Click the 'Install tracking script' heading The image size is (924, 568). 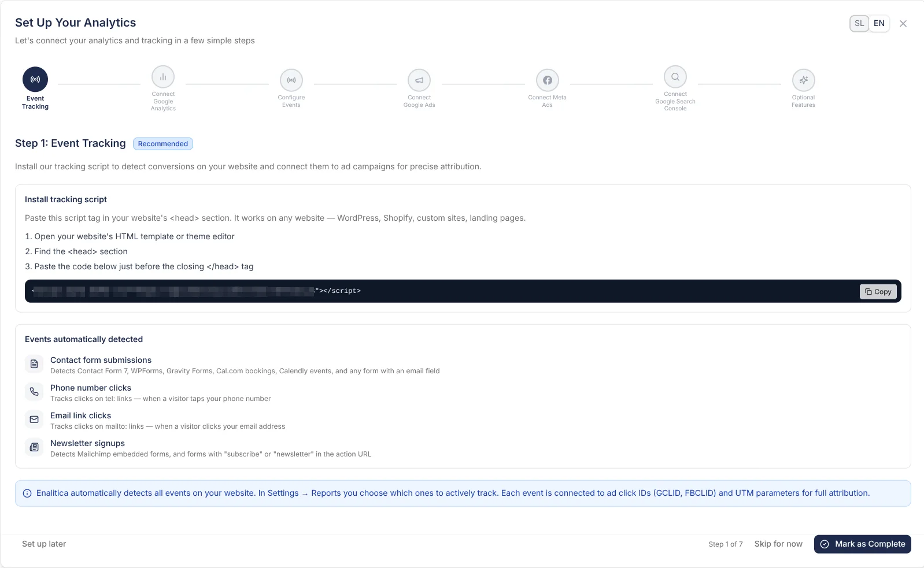[66, 199]
